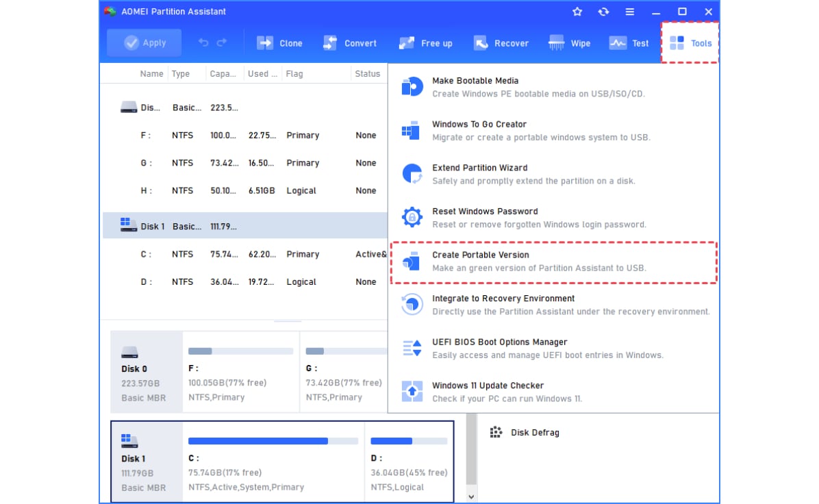Click the Windows To Go Creator icon
Image resolution: width=819 pixels, height=504 pixels.
point(411,131)
